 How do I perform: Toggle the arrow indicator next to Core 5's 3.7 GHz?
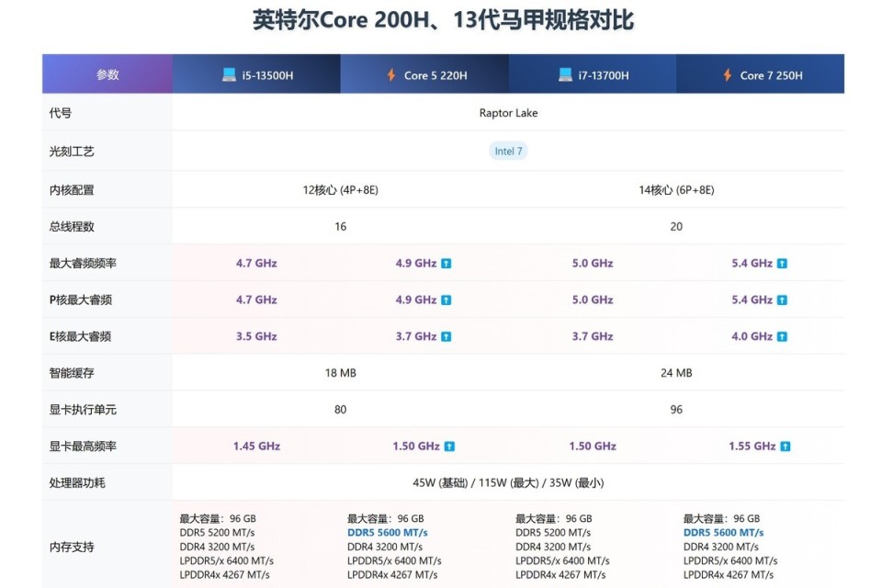coord(446,336)
